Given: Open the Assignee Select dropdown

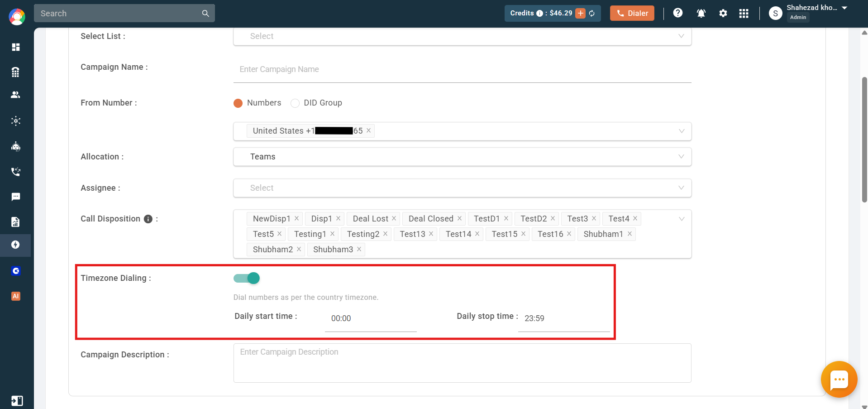Looking at the screenshot, I should [x=462, y=188].
